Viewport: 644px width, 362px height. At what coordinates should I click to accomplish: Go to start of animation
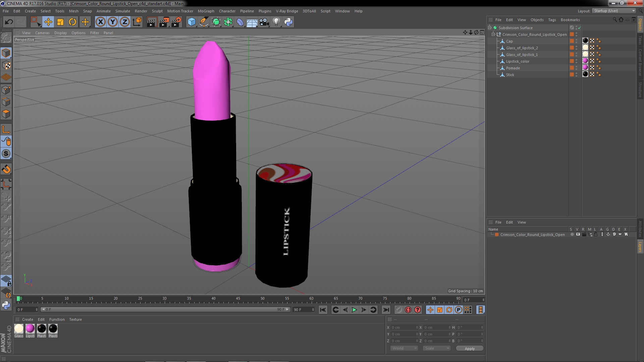[x=323, y=310]
